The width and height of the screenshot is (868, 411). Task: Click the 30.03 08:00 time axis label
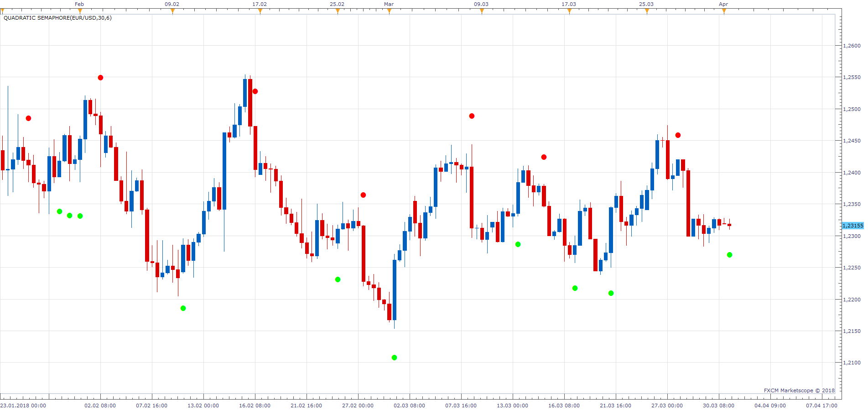tap(719, 406)
